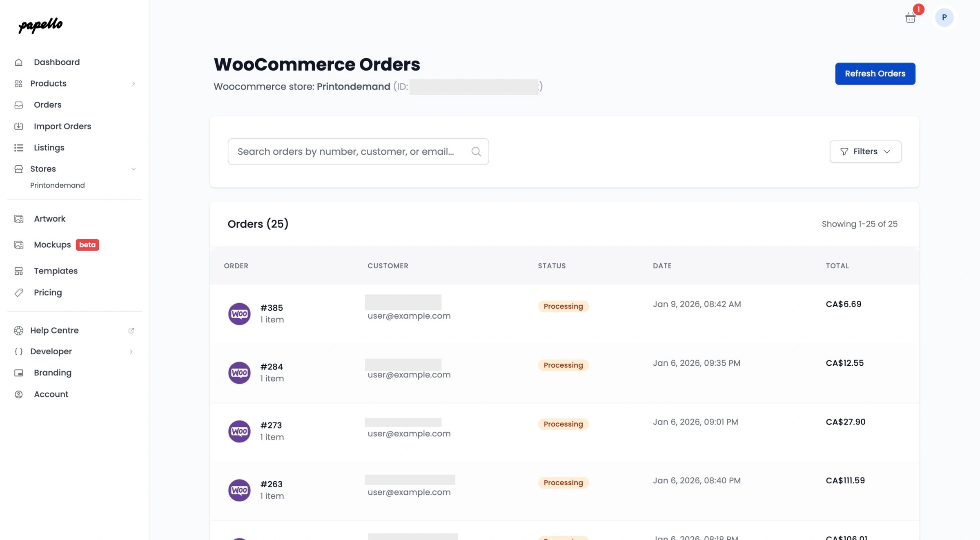
Task: Open the Mockups beta section icon
Action: coord(19,244)
